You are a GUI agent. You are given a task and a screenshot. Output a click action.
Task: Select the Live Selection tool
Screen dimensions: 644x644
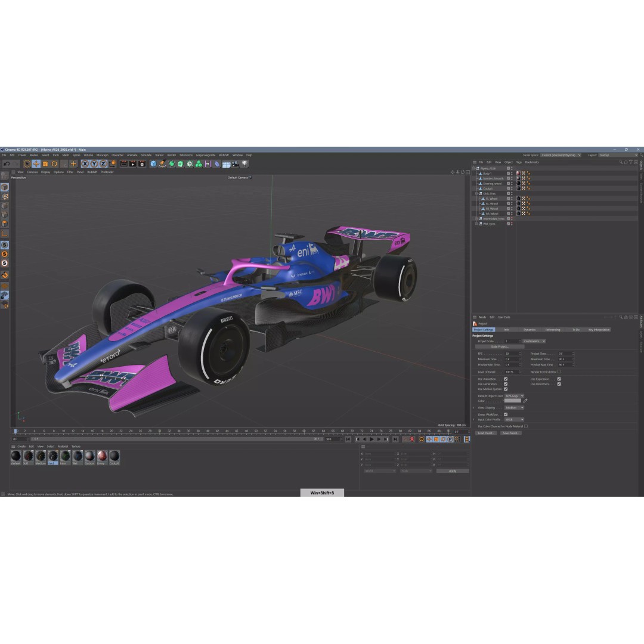(x=27, y=164)
